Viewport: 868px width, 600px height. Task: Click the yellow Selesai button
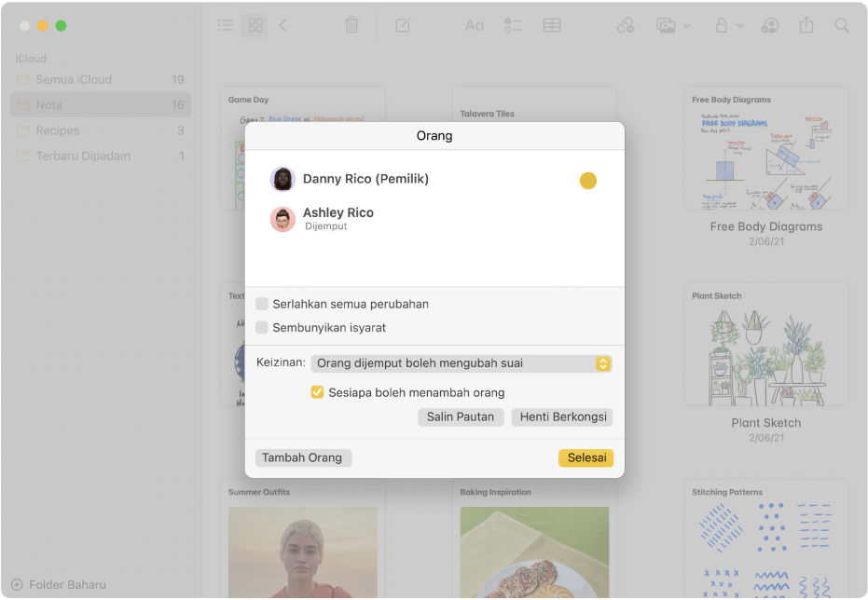[586, 457]
